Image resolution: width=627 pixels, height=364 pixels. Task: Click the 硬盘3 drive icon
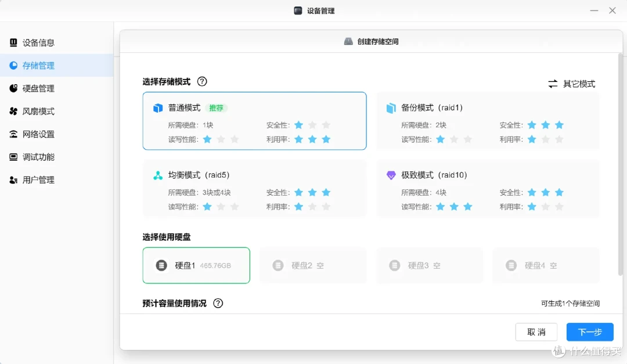[x=395, y=265]
